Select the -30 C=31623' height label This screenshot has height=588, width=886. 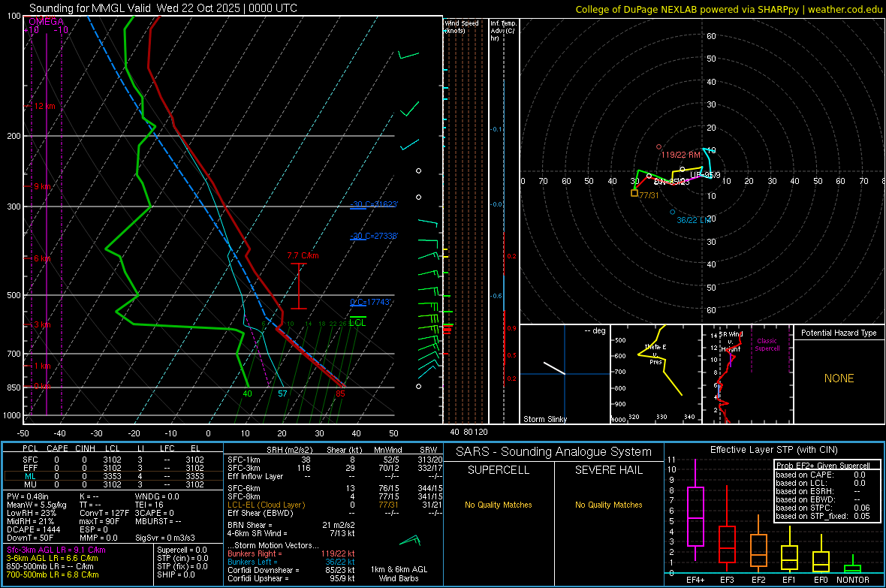coord(373,204)
